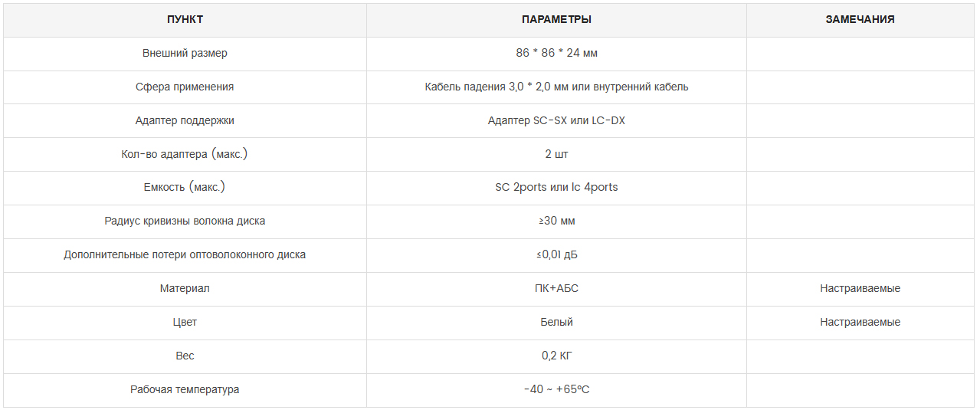Screen dimensions: 980x410
Task: Select the Внешний размер cell
Action: click(185, 54)
